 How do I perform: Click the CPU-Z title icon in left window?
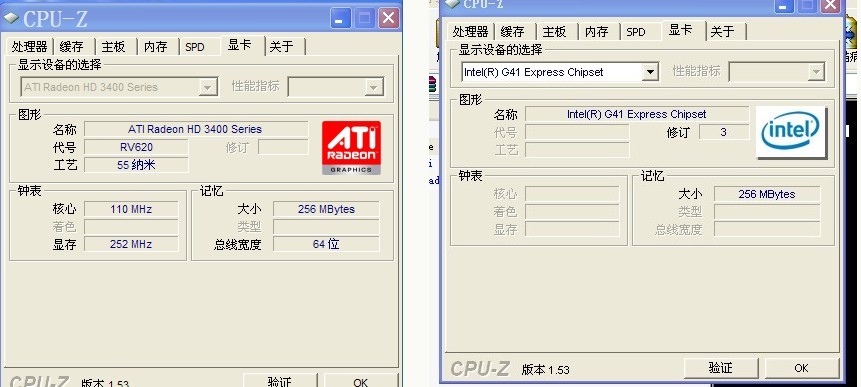pyautogui.click(x=11, y=18)
